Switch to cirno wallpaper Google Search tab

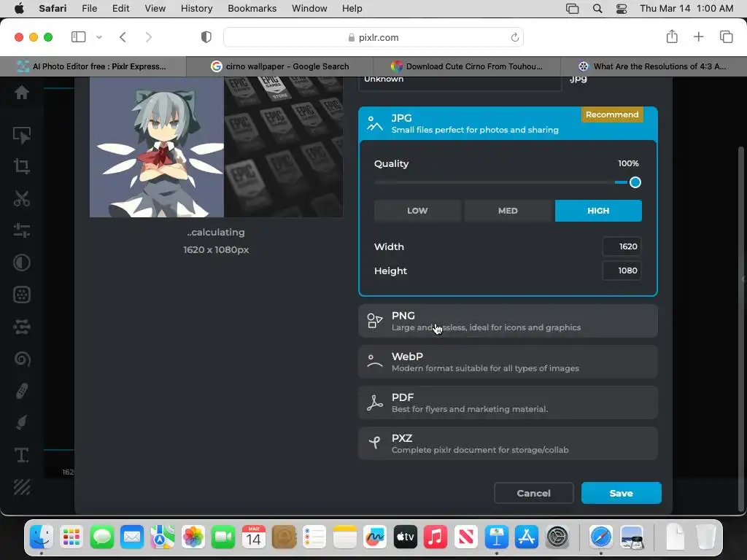click(x=279, y=66)
